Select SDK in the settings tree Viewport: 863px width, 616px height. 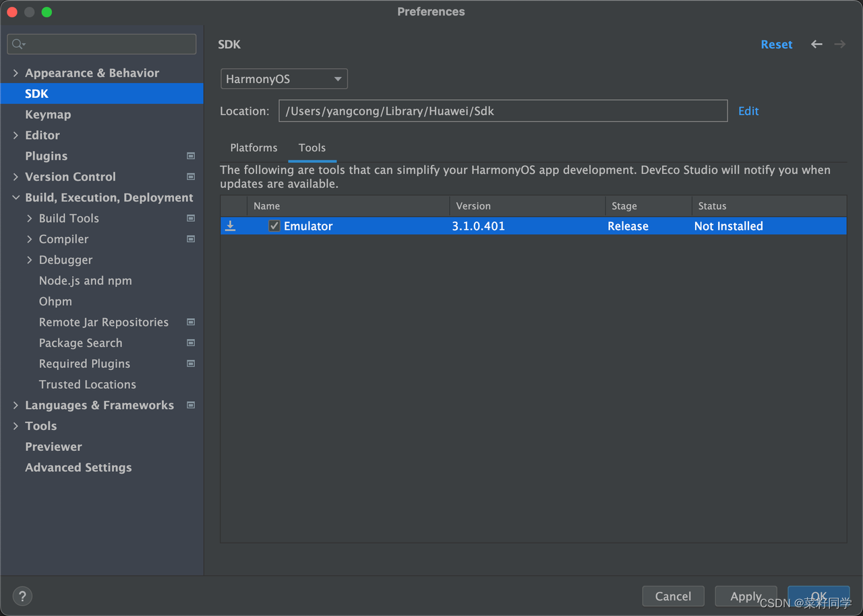click(x=102, y=94)
